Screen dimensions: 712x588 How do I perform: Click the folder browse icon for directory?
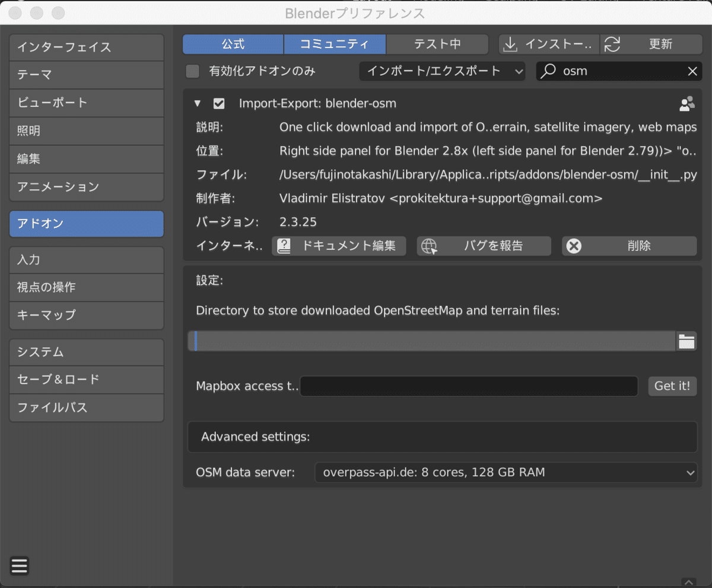pyautogui.click(x=686, y=341)
